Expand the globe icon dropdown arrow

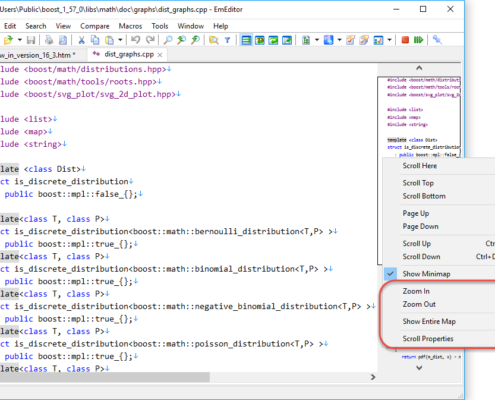[x=339, y=40]
